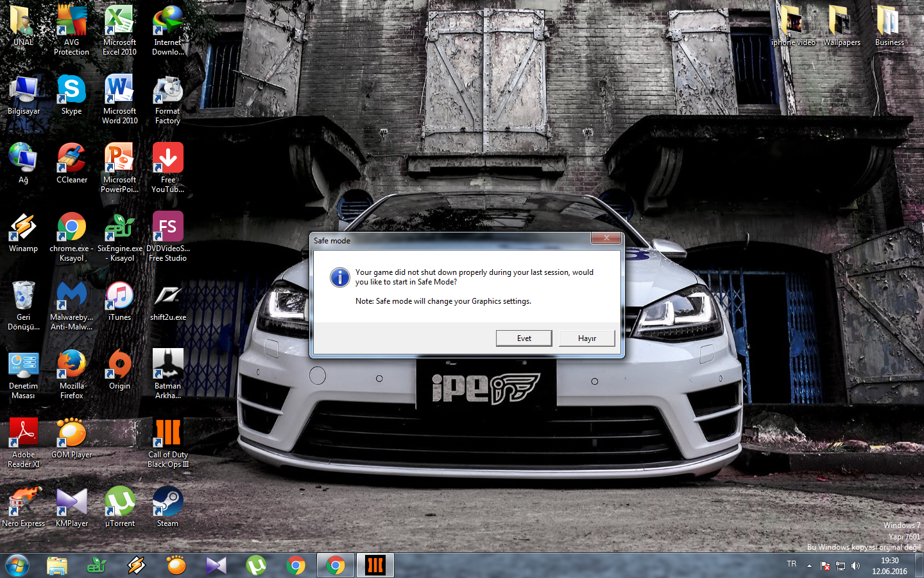
Task: Select the GOM Player desktop icon
Action: coord(71,439)
